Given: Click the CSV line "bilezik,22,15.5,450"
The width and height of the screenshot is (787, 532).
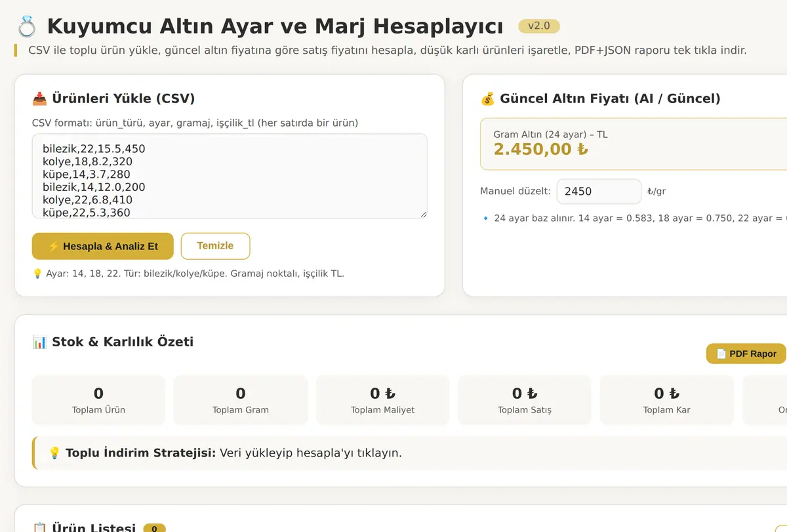Looking at the screenshot, I should (x=94, y=149).
